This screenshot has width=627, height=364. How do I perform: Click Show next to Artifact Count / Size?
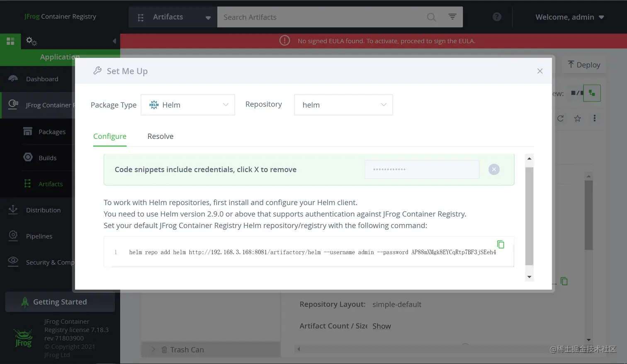[382, 326]
